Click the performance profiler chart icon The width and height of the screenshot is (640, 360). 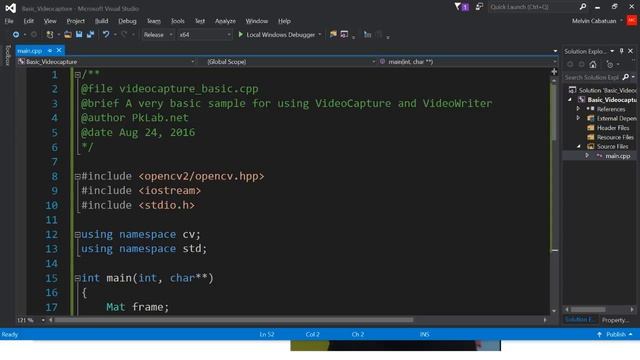(x=367, y=35)
